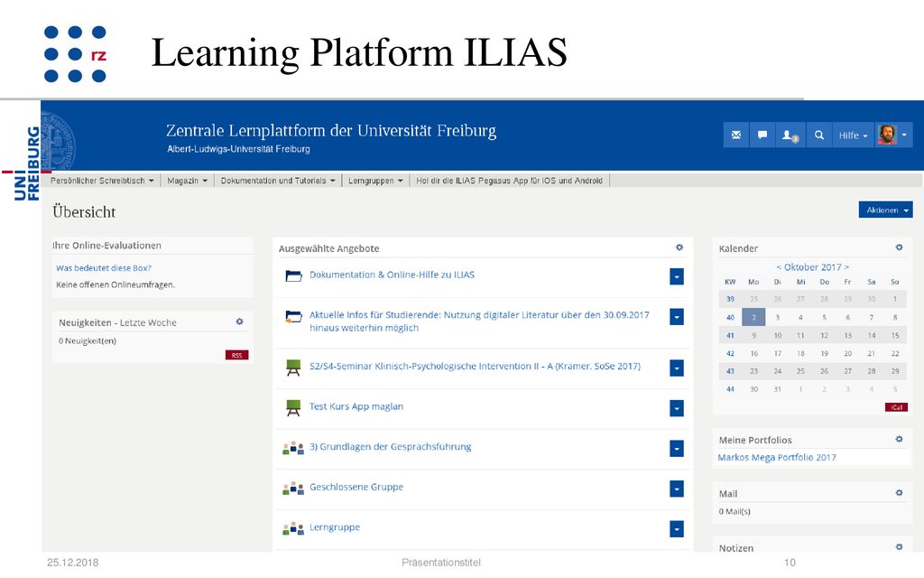
Task: Go to next month in calendar
Action: (x=846, y=267)
